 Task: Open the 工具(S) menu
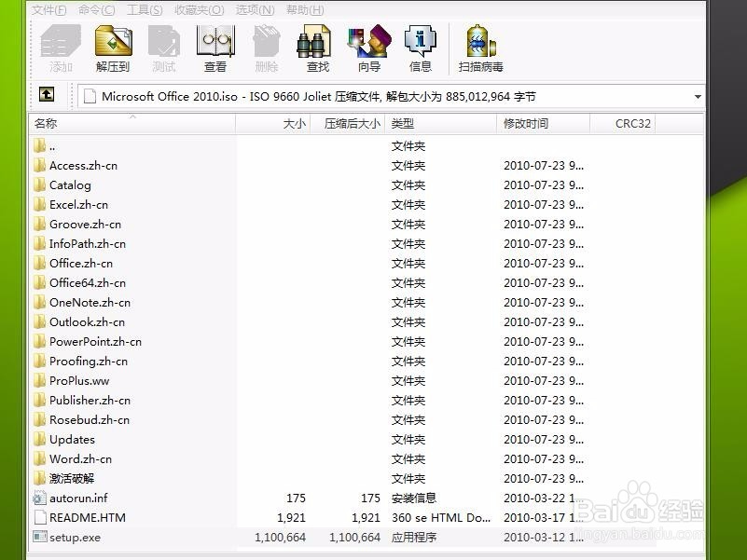pyautogui.click(x=145, y=9)
